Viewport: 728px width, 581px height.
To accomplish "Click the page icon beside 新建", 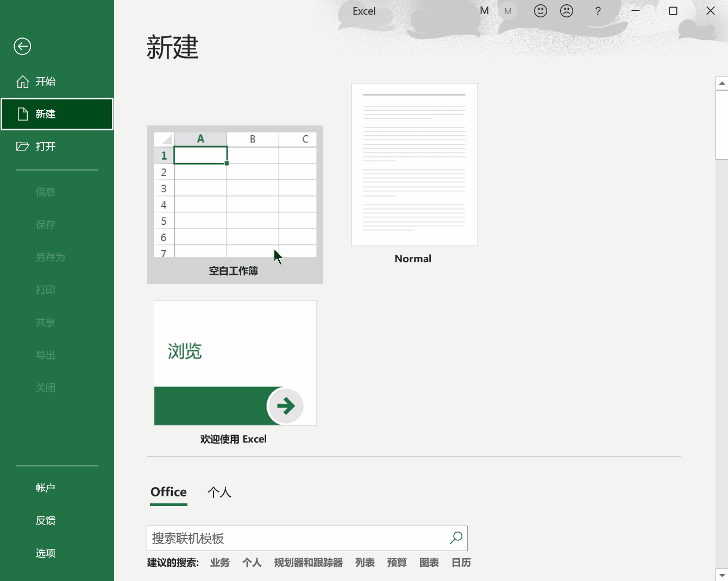I will click(23, 114).
